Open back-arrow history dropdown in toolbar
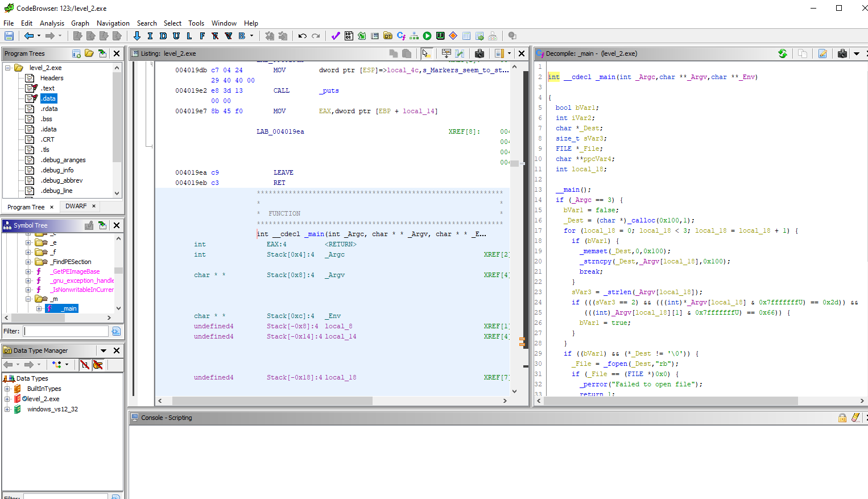The width and height of the screenshot is (868, 499). [x=39, y=36]
